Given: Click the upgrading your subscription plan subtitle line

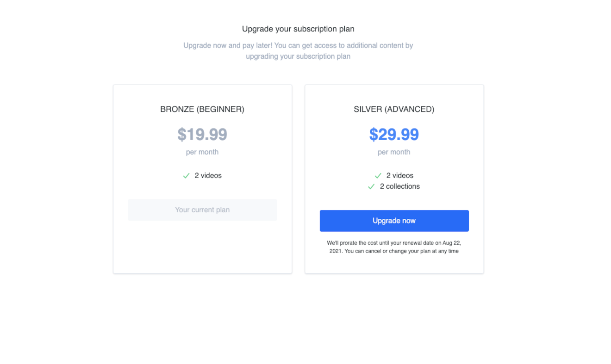Looking at the screenshot, I should [x=298, y=56].
